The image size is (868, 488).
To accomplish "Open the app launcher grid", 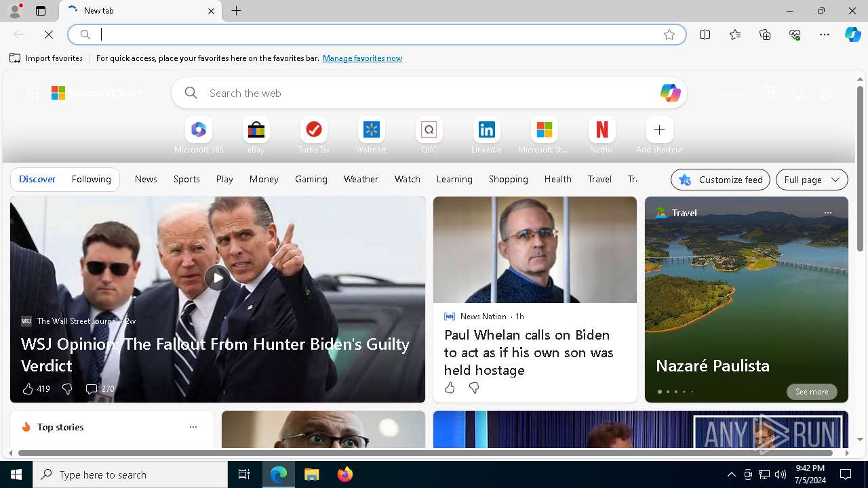I will point(32,94).
